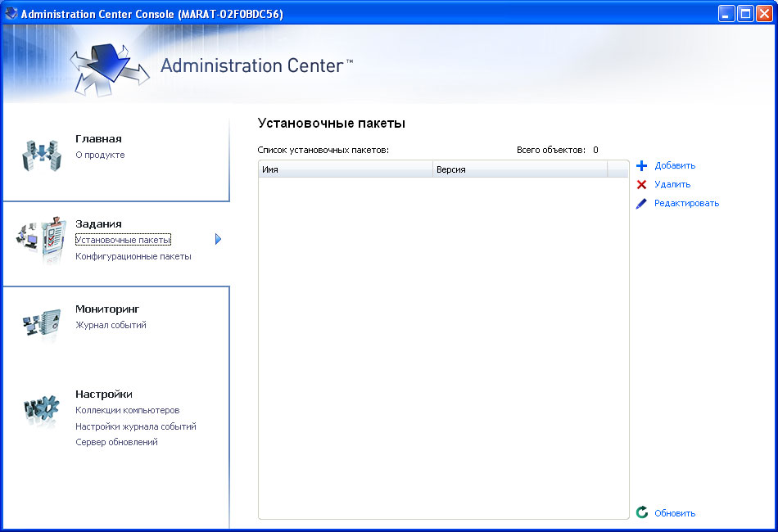Image resolution: width=778 pixels, height=532 pixels.
Task: Open Настройки журнала событий
Action: [135, 426]
